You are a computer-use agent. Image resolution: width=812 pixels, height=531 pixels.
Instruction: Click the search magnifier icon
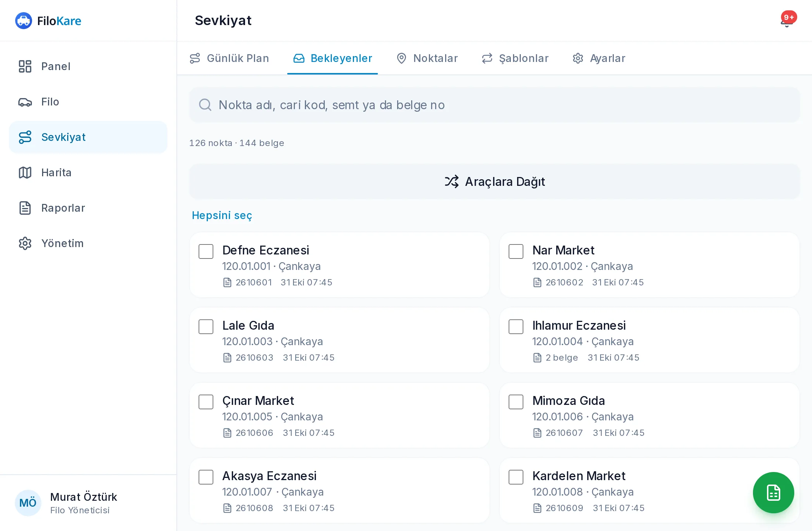coord(205,105)
